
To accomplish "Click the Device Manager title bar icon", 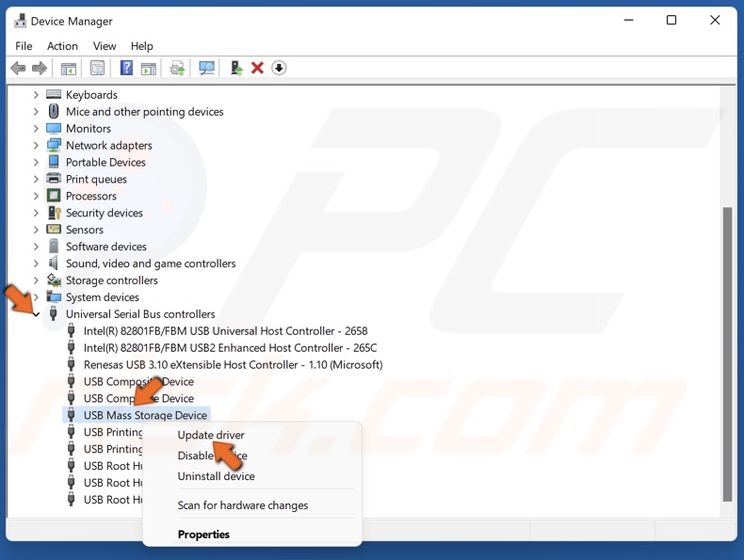I will point(20,21).
